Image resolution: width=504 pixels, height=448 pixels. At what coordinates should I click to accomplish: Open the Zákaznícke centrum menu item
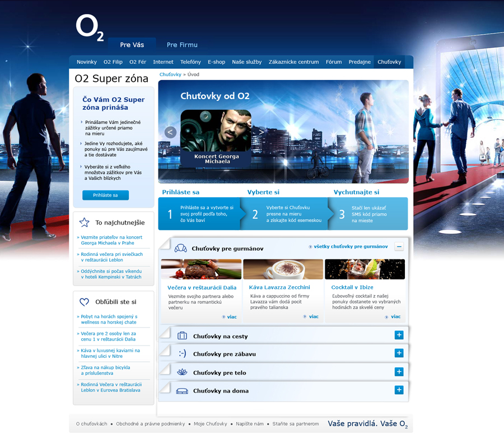294,62
